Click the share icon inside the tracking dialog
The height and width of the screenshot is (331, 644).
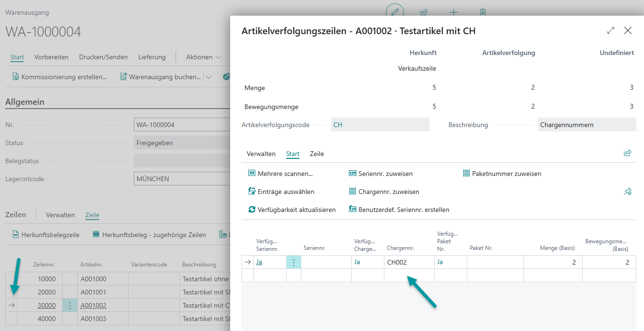pyautogui.click(x=627, y=153)
